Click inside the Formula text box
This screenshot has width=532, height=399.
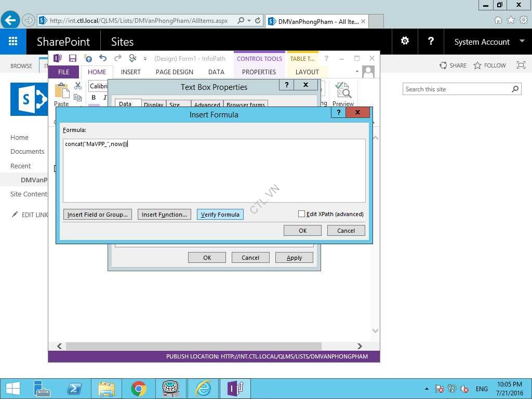coord(214,170)
